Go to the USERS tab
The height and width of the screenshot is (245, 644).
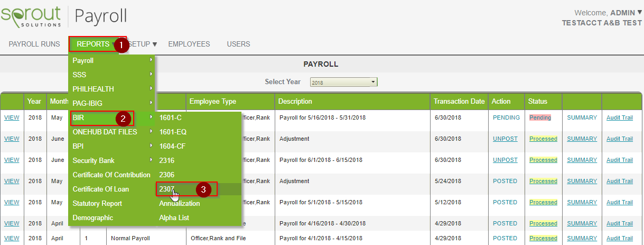[238, 44]
